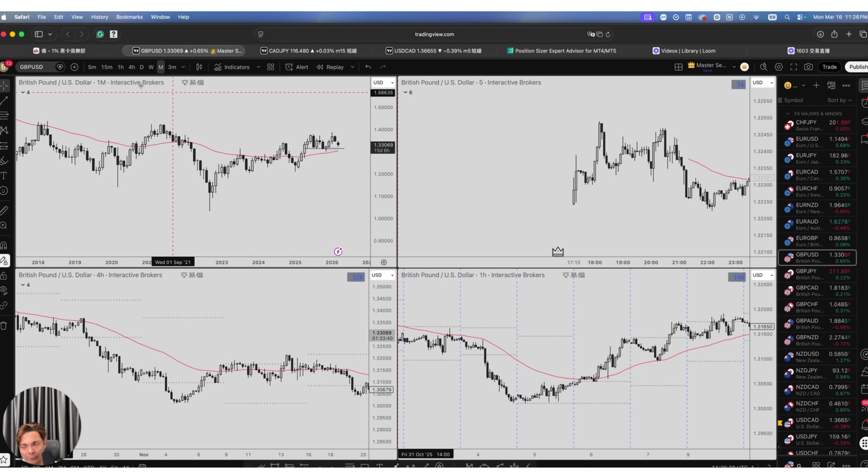Click the take snapshot camera icon
This screenshot has height=472, width=868.
[x=808, y=67]
